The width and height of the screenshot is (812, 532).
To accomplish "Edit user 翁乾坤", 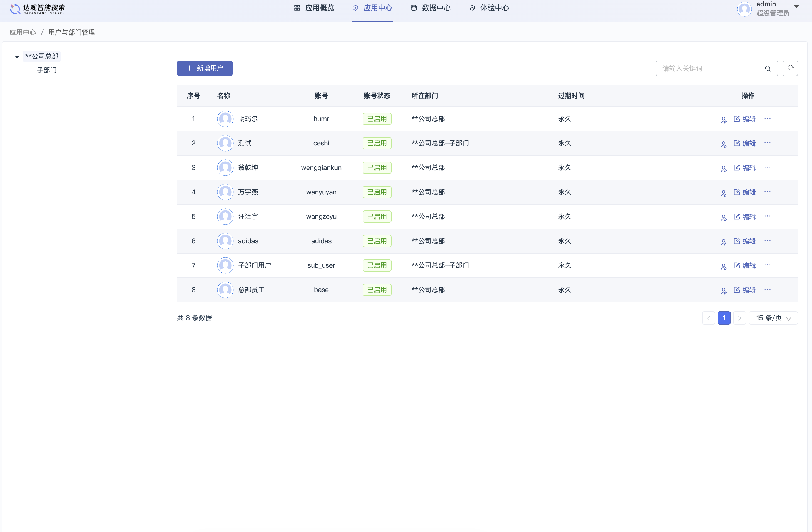I will click(744, 168).
